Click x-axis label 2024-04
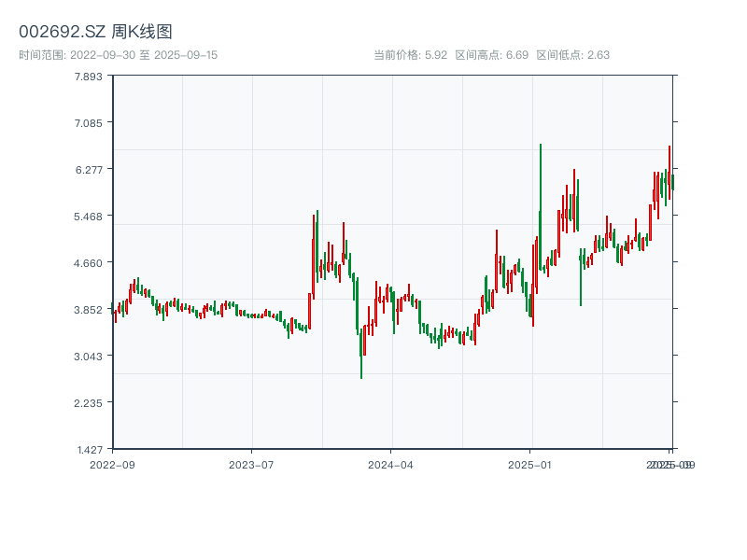 pyautogui.click(x=390, y=465)
